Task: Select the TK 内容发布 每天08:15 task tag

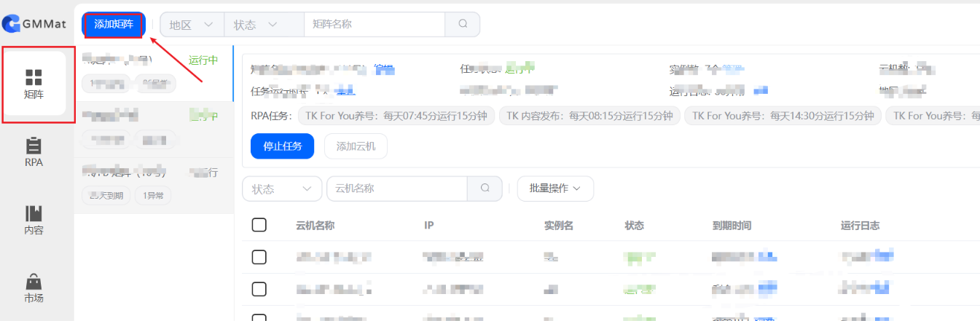Action: coord(590,116)
